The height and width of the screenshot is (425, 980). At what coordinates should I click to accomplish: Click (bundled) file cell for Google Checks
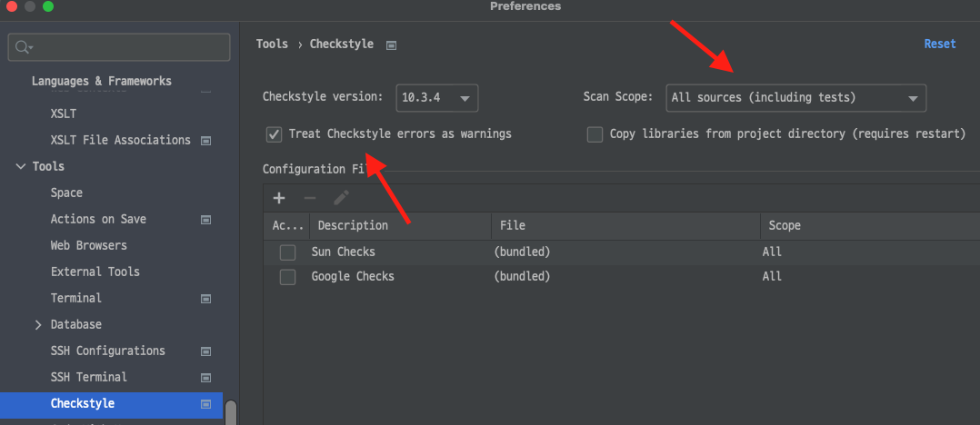click(x=522, y=276)
